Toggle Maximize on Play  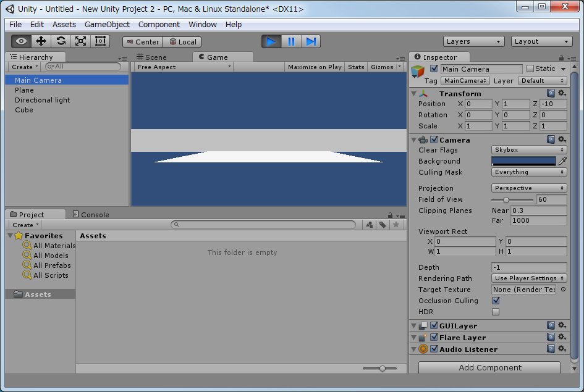tap(315, 67)
